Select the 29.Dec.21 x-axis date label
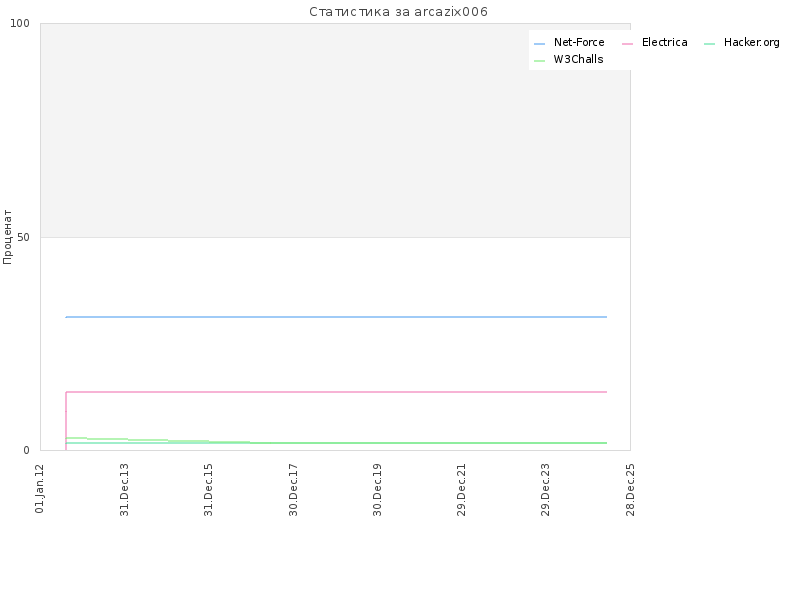The height and width of the screenshot is (600, 800). [x=462, y=490]
